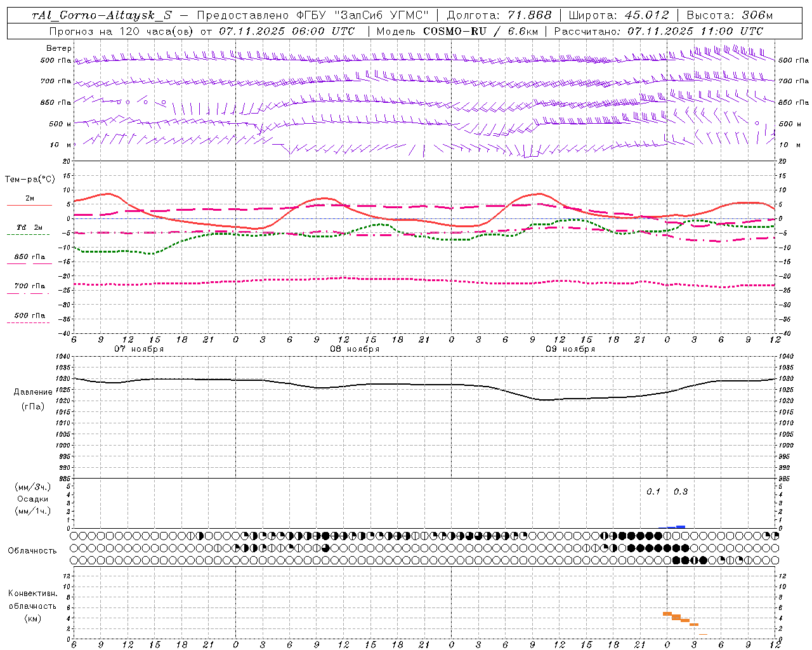Click the 09 ноября date label
The width and height of the screenshot is (812, 650).
pyautogui.click(x=570, y=349)
